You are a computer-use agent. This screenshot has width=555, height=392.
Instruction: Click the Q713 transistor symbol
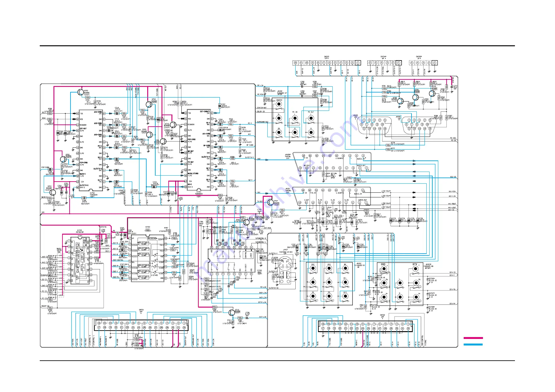(x=173, y=125)
